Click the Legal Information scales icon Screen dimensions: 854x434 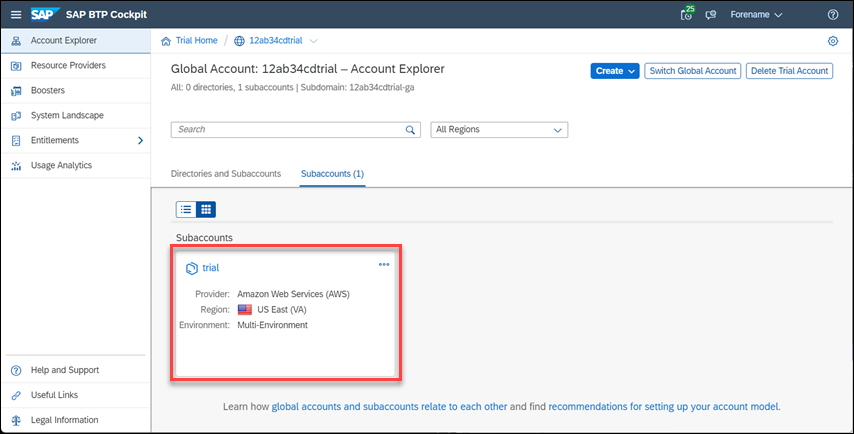[x=16, y=420]
